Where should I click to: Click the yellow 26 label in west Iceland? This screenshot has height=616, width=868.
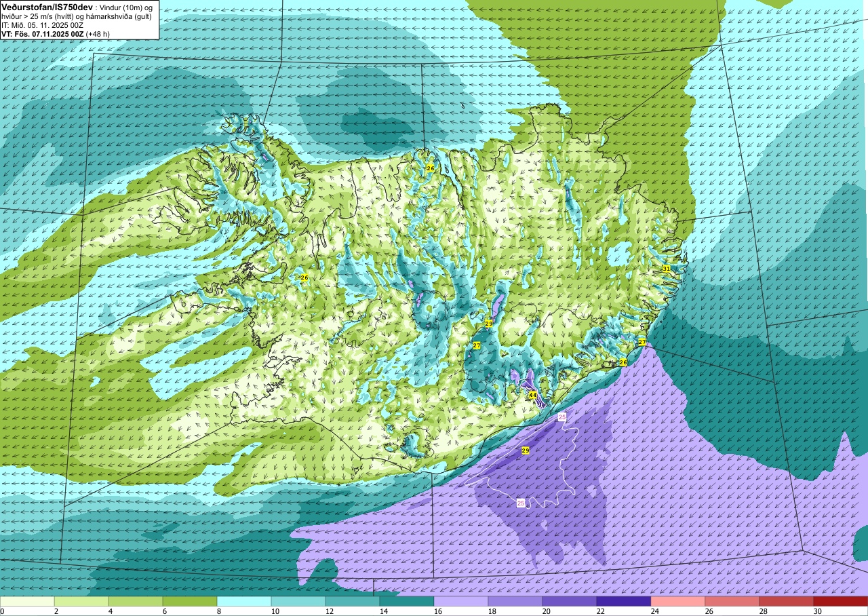(x=304, y=277)
